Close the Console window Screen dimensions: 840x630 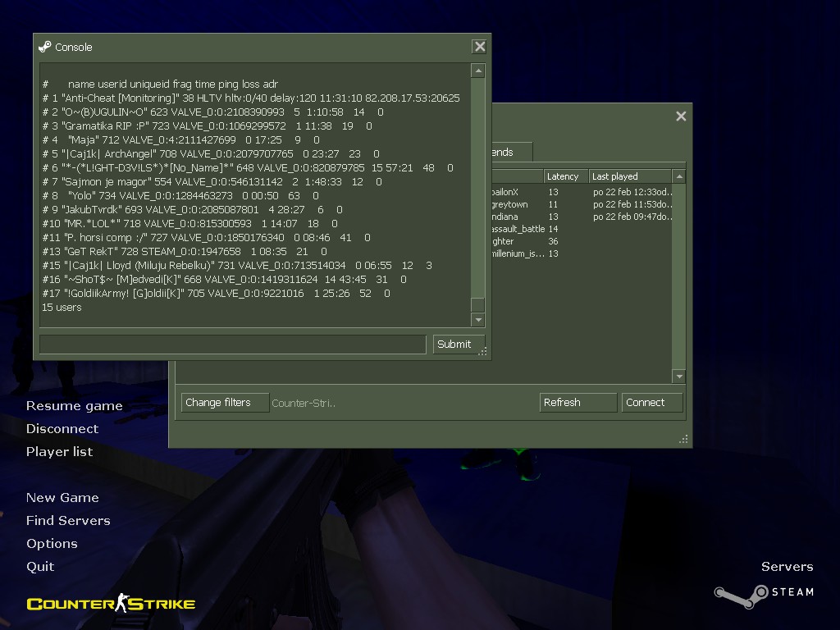pyautogui.click(x=479, y=47)
